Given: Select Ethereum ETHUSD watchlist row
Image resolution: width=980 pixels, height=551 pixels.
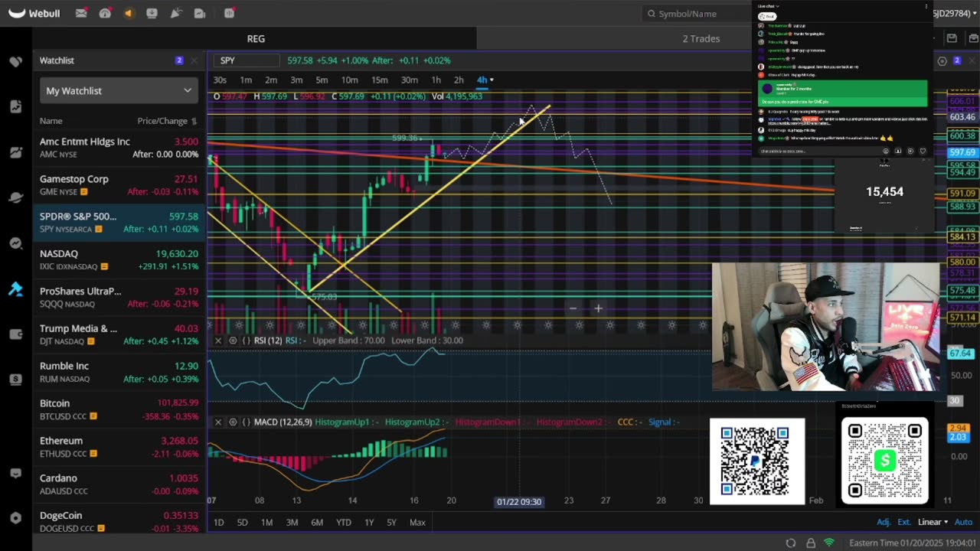Looking at the screenshot, I should coord(119,447).
